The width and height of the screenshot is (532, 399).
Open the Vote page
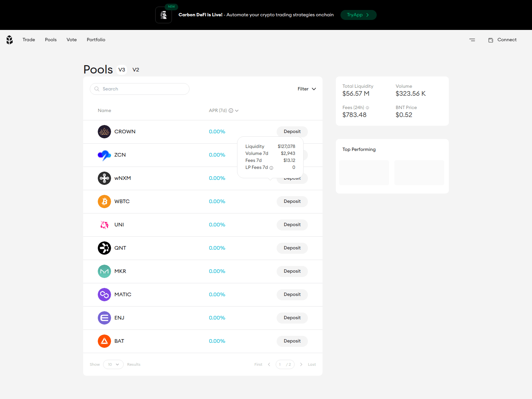[x=71, y=40]
